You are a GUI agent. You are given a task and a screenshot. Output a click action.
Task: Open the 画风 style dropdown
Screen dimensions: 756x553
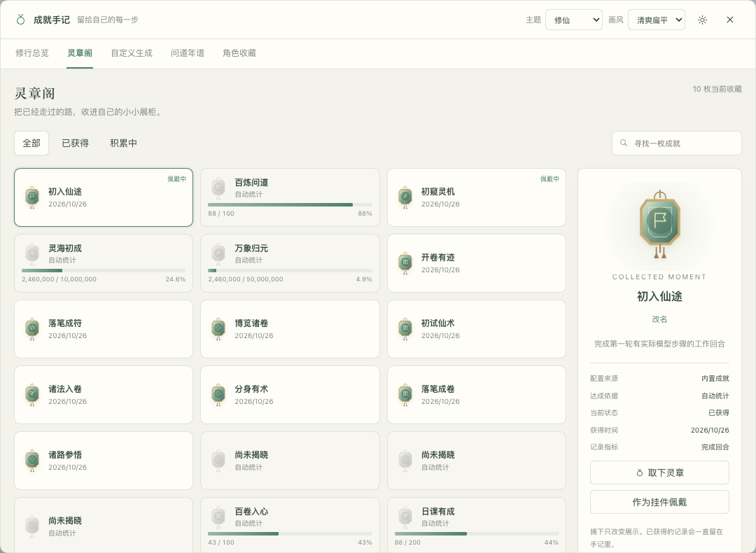pyautogui.click(x=656, y=20)
